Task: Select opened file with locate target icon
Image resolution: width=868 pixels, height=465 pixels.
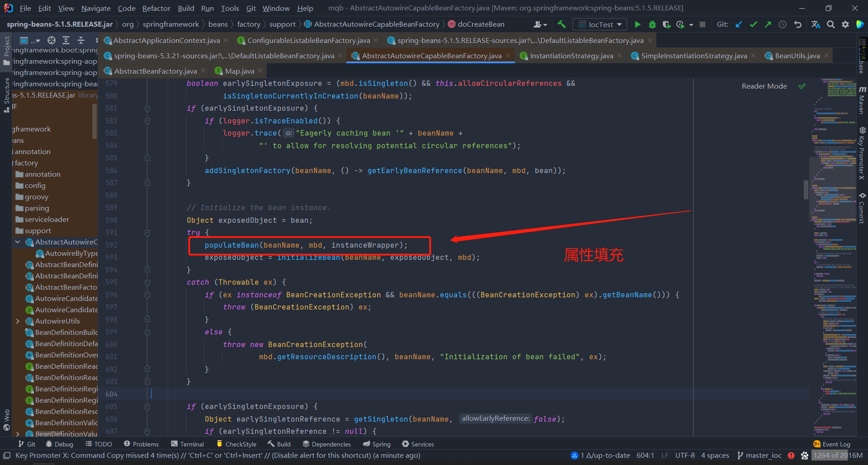Action: pyautogui.click(x=52, y=40)
